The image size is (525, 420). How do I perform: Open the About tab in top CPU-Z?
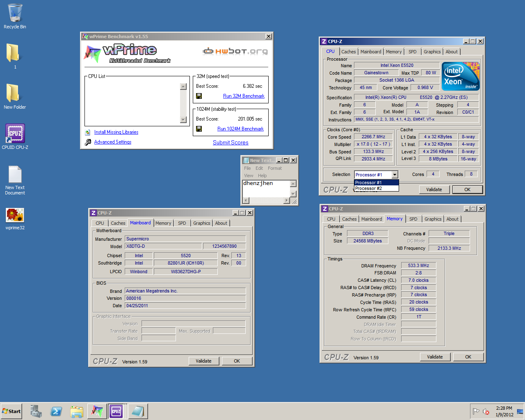pos(452,52)
